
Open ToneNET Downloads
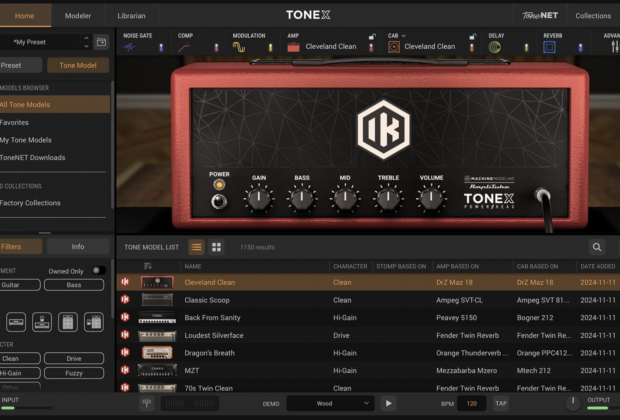[55, 157]
